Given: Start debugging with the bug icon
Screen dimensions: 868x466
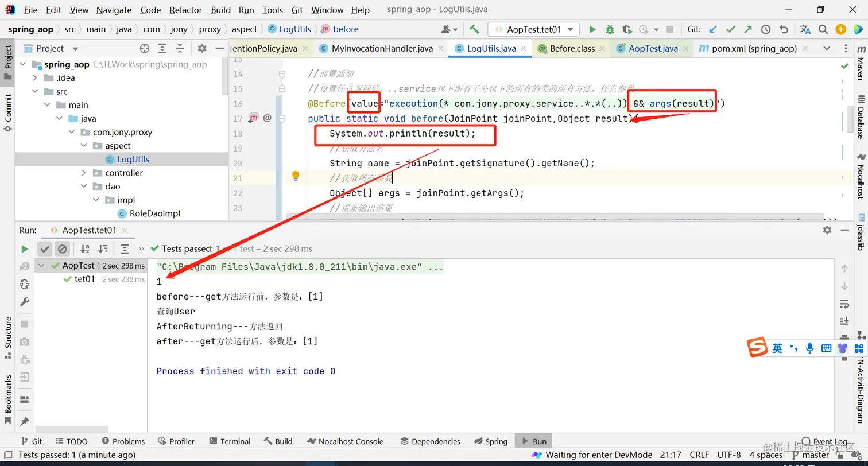Looking at the screenshot, I should [x=610, y=29].
